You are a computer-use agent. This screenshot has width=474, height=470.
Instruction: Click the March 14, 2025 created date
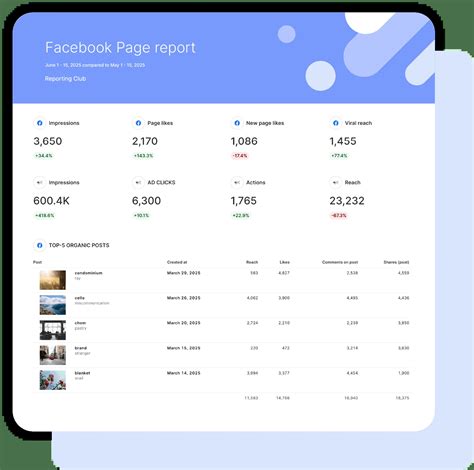(184, 373)
